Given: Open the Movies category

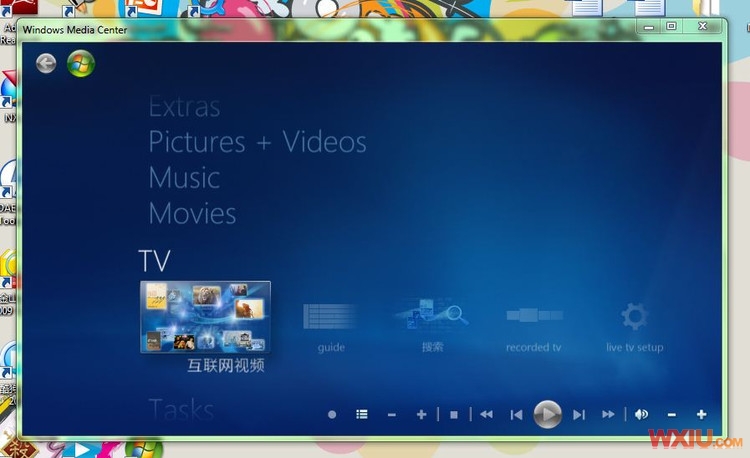Looking at the screenshot, I should coord(192,213).
